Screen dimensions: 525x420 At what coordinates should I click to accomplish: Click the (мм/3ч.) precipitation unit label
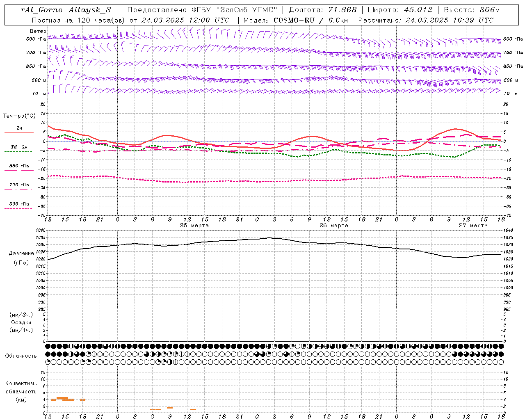pos(21,315)
